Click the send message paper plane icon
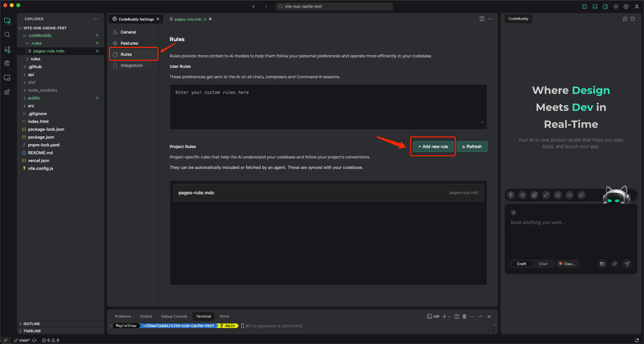The width and height of the screenshot is (644, 344). pos(627,264)
